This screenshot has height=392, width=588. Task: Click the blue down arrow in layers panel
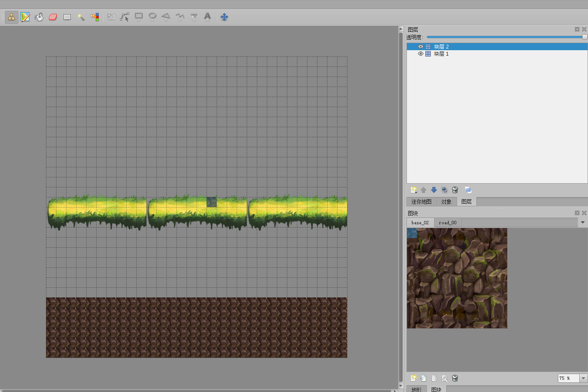point(434,190)
